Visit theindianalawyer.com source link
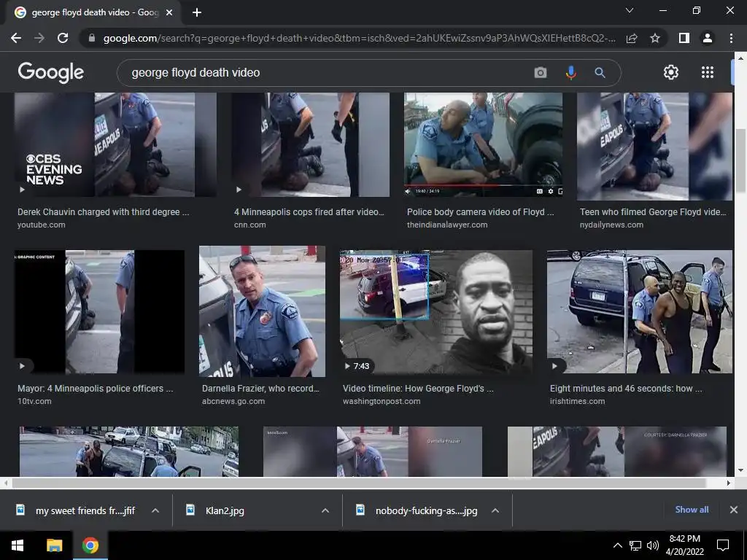Screen dimensions: 747x560 pos(447,225)
